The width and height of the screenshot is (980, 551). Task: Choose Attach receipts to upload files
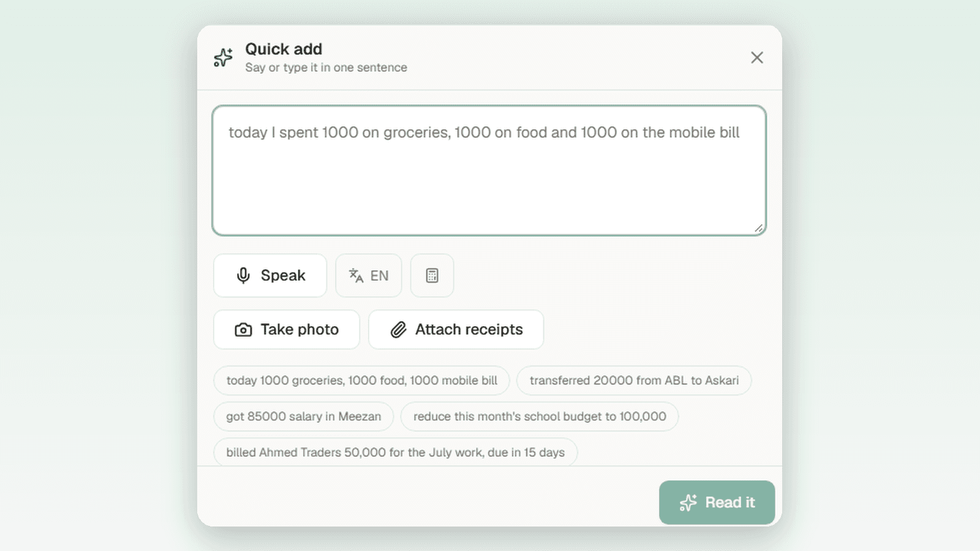456,329
